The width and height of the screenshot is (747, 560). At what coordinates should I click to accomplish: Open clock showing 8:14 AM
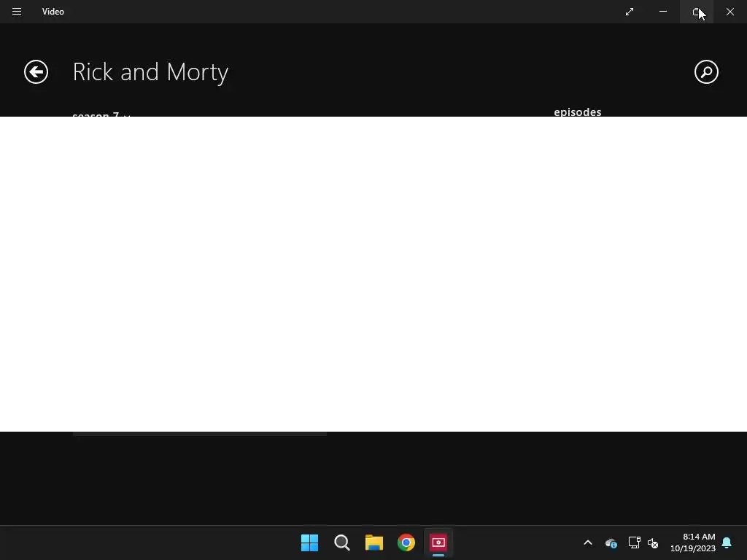tap(693, 542)
